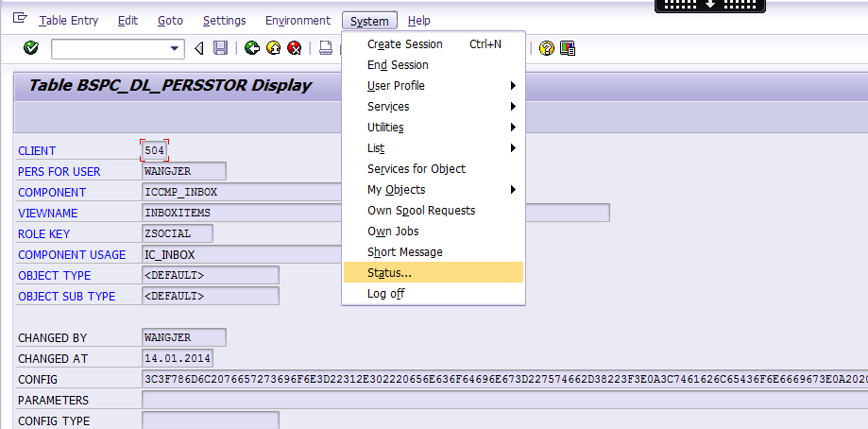Open the Edit menu
Viewport: 868px width, 429px height.
128,21
